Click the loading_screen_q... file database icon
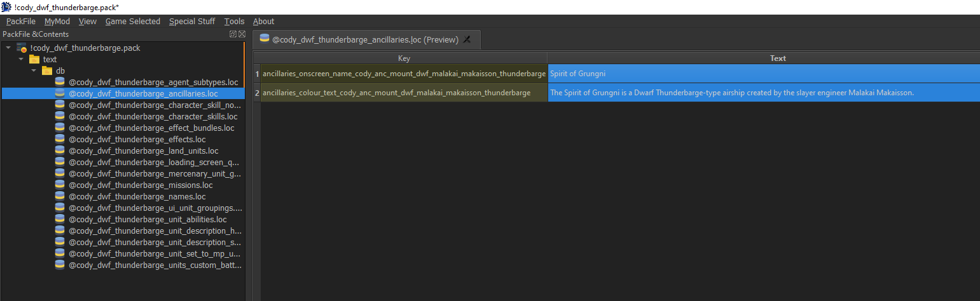Viewport: 980px width, 301px height. click(x=60, y=162)
